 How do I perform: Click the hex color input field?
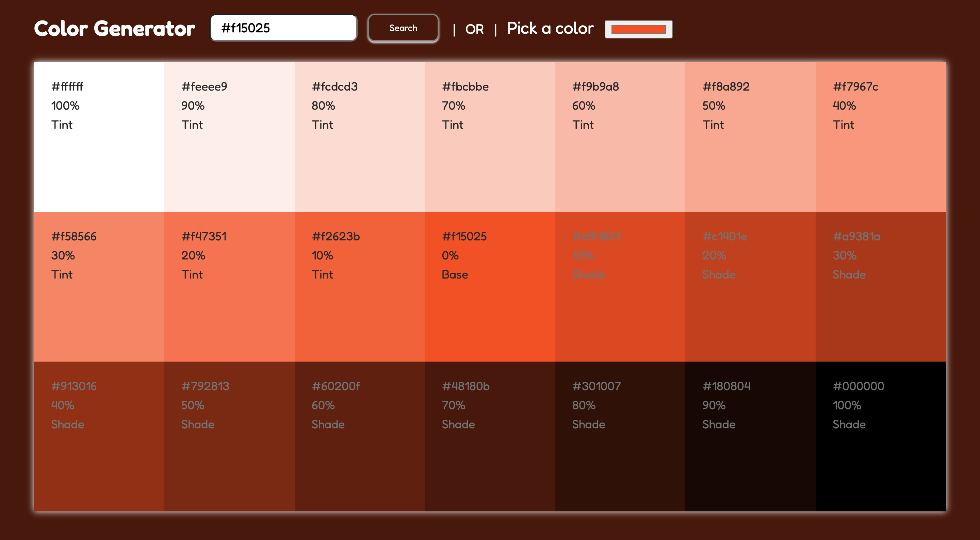click(x=283, y=28)
